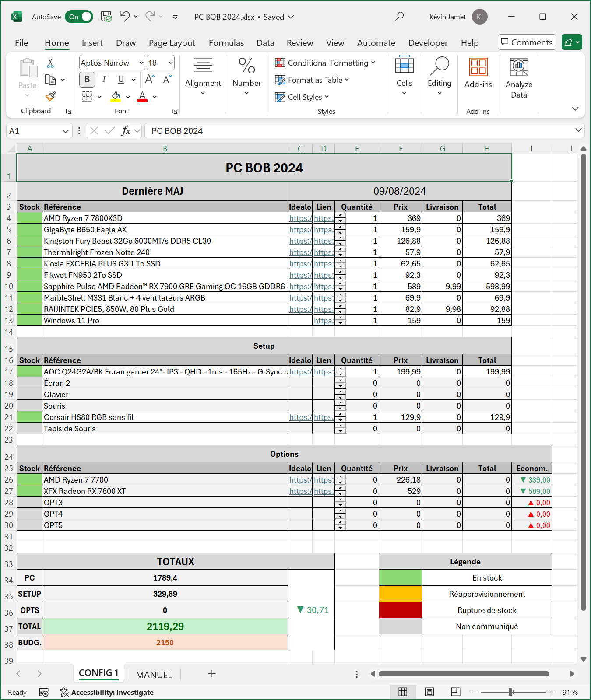Open the File menu
The width and height of the screenshot is (591, 700).
[x=21, y=43]
